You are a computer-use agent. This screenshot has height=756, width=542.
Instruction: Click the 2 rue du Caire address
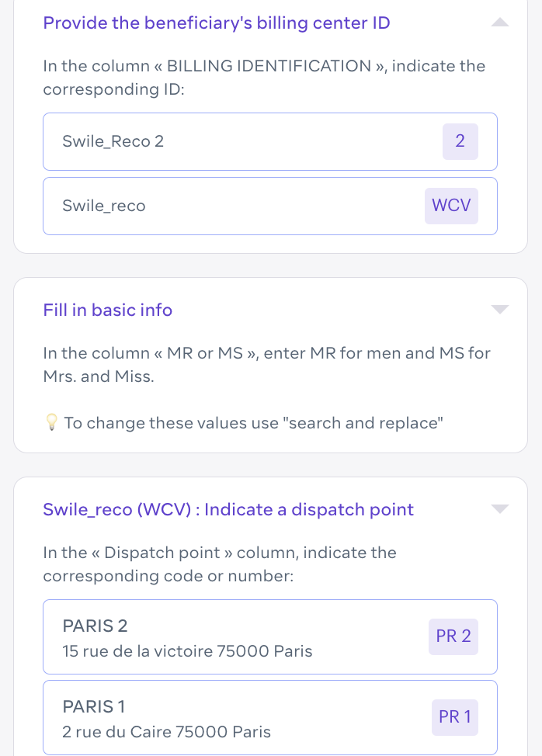[x=166, y=731]
